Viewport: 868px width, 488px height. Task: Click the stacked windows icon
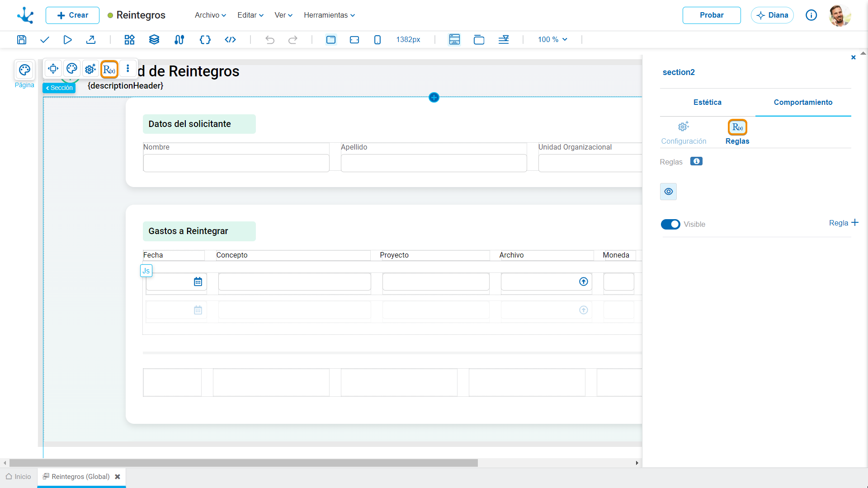(479, 40)
